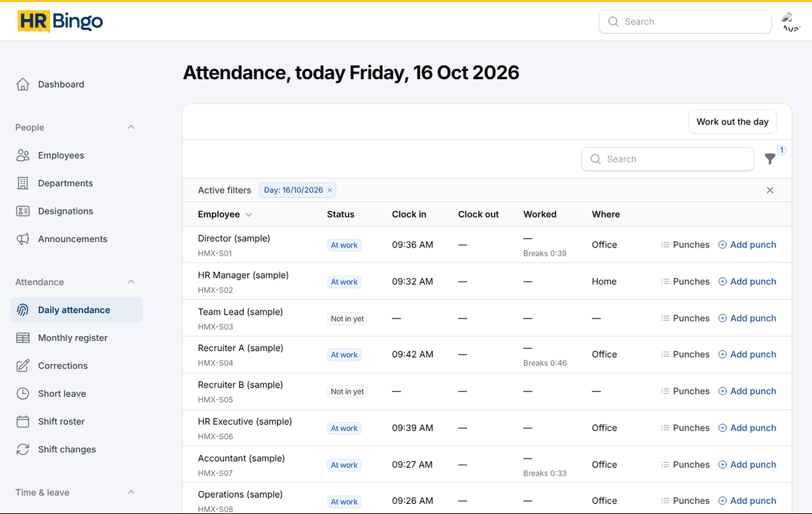Go to Dashboard in the sidebar
The width and height of the screenshot is (812, 514).
(76, 85)
